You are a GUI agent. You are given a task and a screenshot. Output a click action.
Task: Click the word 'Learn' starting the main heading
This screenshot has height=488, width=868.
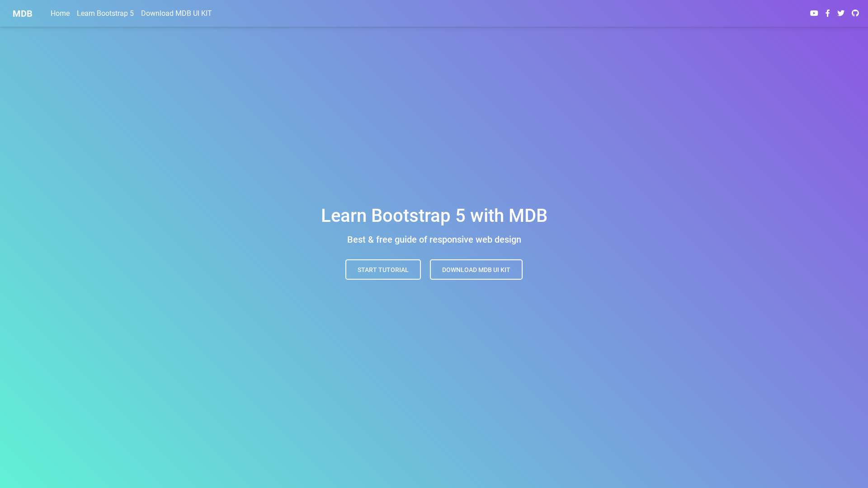[x=344, y=216]
